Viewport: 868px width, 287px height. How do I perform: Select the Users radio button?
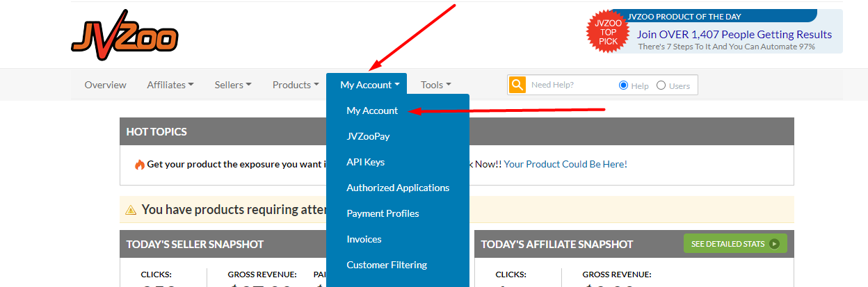click(661, 85)
